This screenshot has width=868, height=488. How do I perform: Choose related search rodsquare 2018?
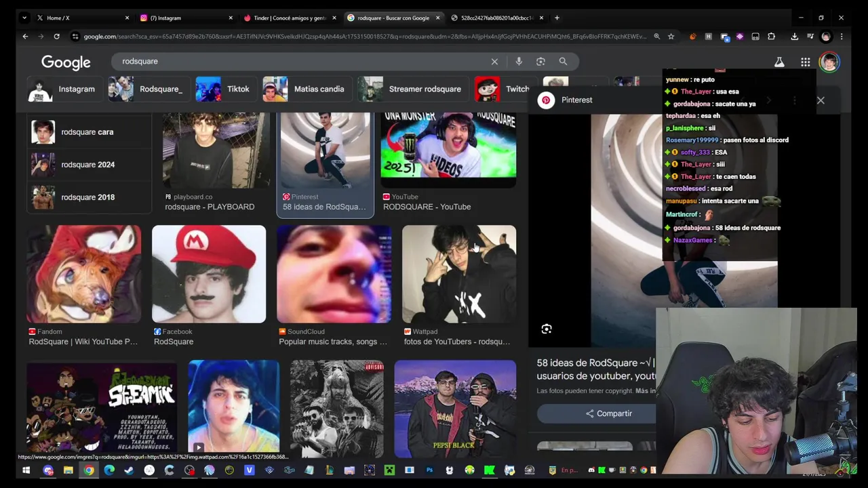[x=89, y=197]
